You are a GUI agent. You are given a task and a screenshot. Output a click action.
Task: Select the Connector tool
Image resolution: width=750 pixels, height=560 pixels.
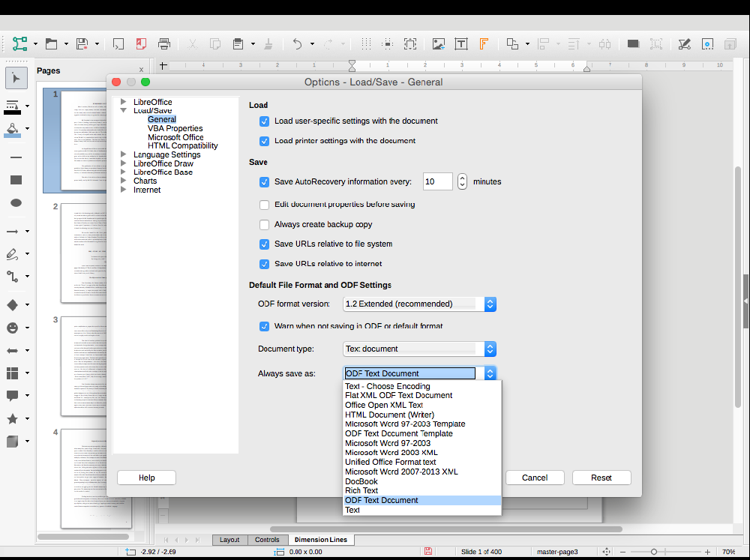(x=13, y=277)
